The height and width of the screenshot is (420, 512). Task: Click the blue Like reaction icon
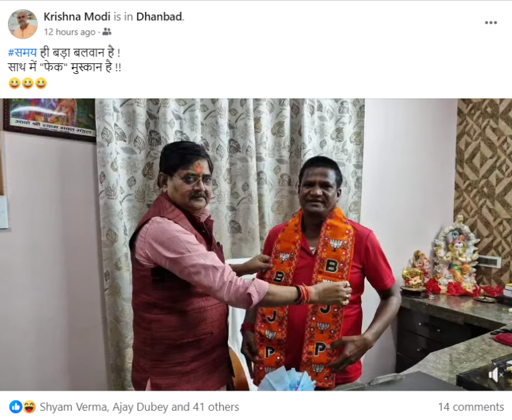click(x=15, y=407)
